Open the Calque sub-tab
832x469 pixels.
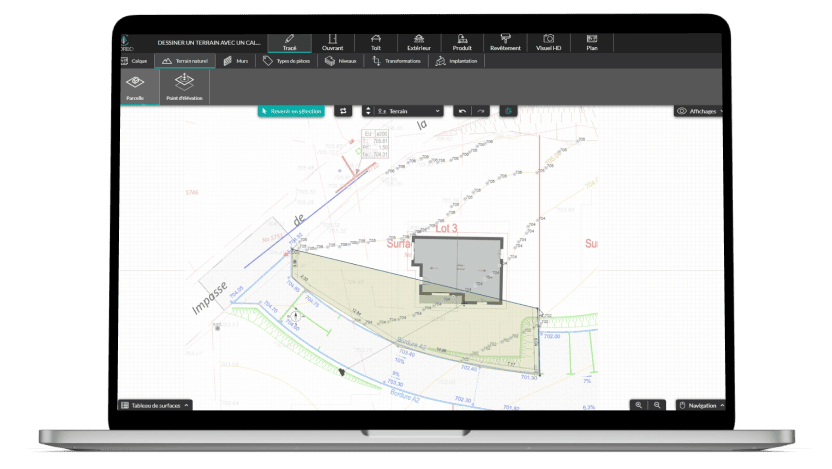click(134, 61)
